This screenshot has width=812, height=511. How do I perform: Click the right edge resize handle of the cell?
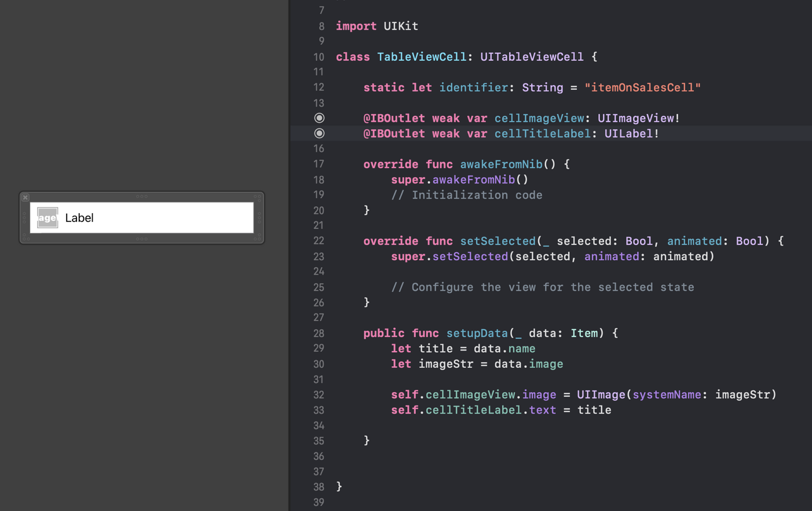259,218
